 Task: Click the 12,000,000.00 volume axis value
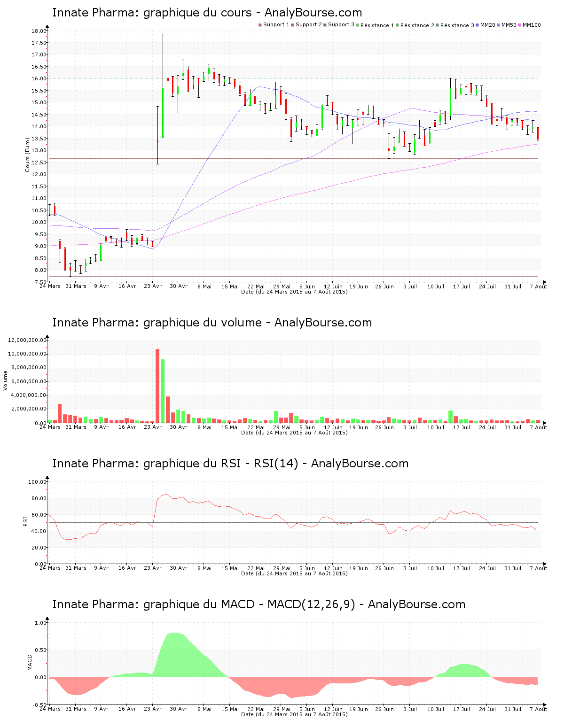coord(27,340)
